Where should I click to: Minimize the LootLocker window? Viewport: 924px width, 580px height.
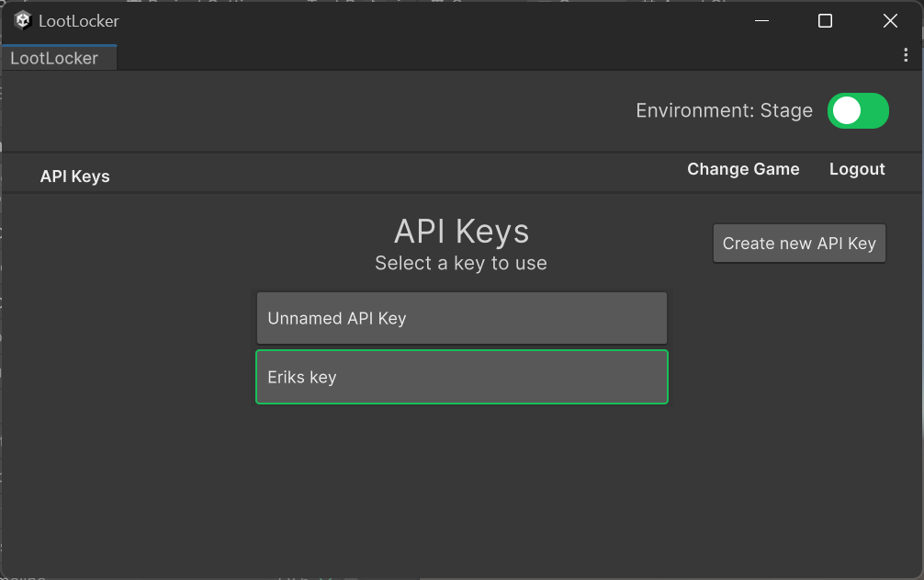pos(761,21)
